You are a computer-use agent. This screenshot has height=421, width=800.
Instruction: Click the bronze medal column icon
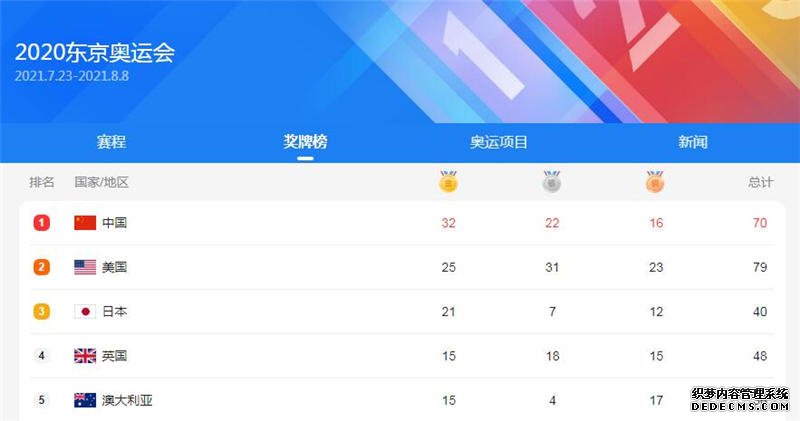tap(655, 182)
